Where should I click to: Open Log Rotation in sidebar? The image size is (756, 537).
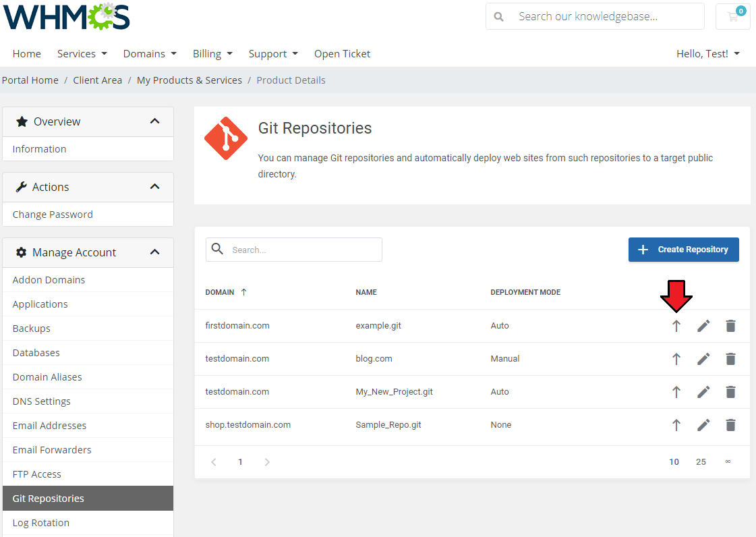(88, 523)
